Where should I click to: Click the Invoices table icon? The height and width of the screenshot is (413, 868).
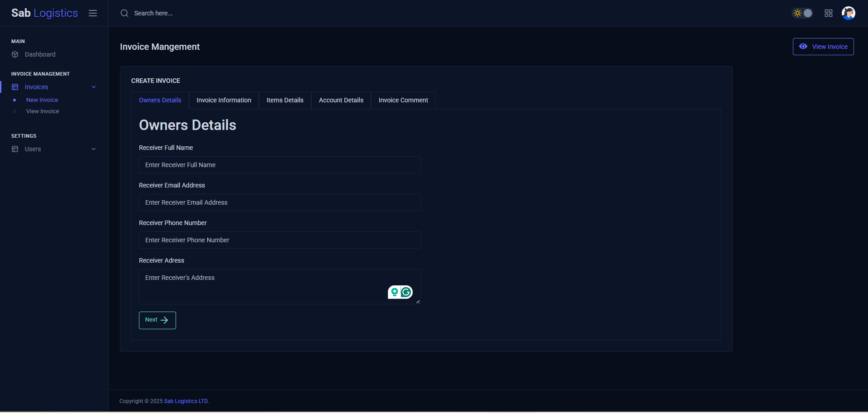pos(15,87)
